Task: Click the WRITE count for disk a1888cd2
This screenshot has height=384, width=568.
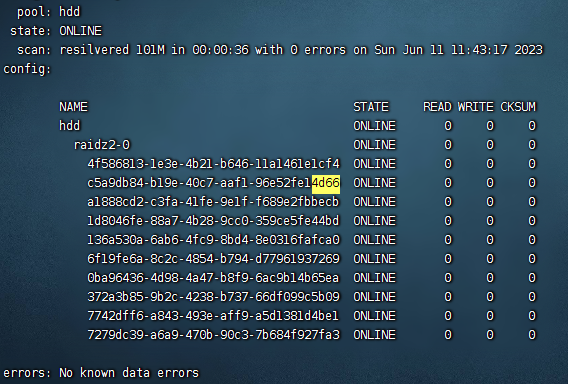Action: [490, 202]
